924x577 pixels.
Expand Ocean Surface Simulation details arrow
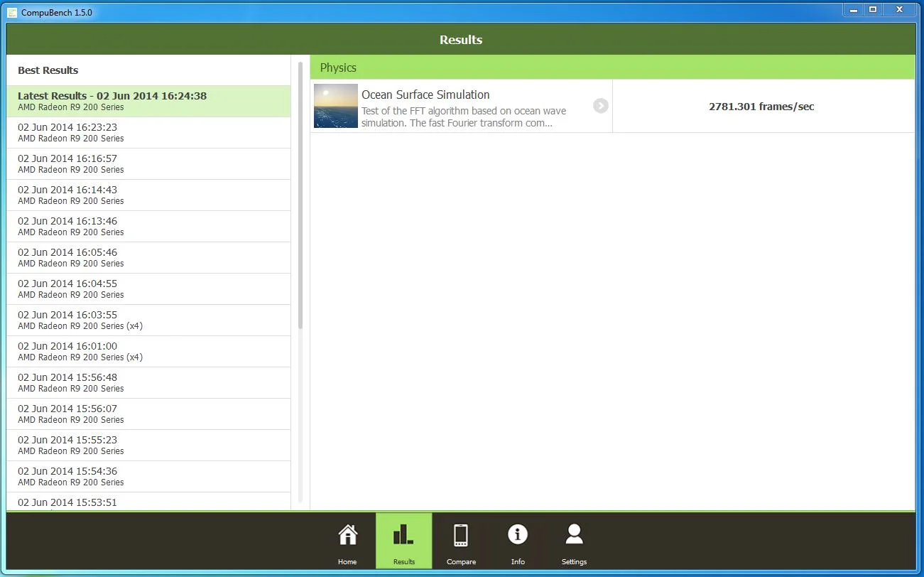(601, 106)
